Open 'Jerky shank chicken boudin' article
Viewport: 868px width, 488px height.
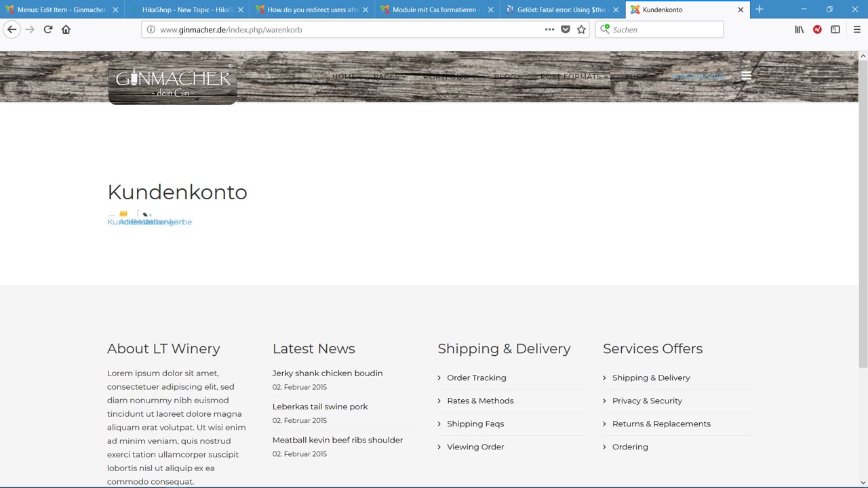(328, 373)
